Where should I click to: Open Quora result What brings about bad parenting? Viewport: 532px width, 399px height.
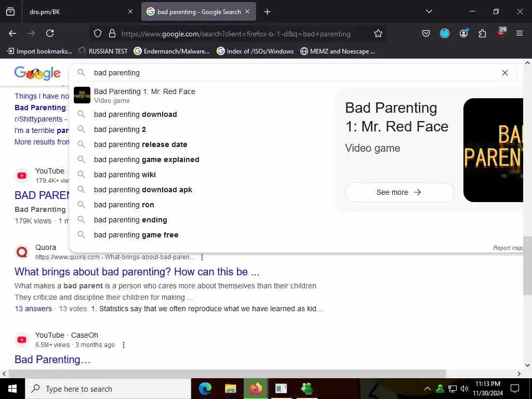coord(137,272)
